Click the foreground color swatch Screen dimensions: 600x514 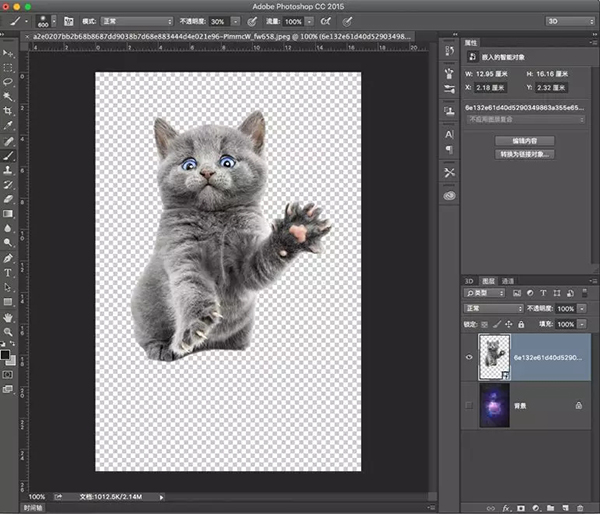click(5, 353)
